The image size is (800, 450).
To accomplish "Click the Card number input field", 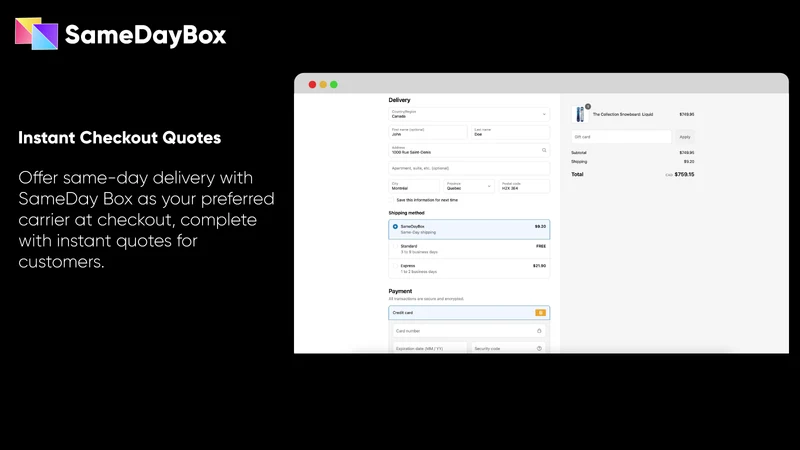I will click(x=469, y=331).
